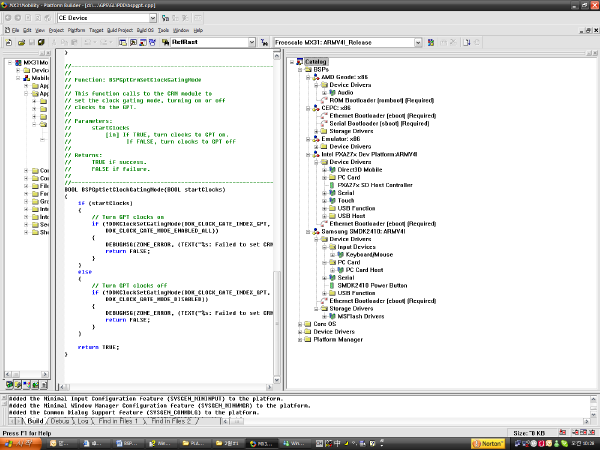Click the Attach Device icon beside CE Device

pos(165,18)
